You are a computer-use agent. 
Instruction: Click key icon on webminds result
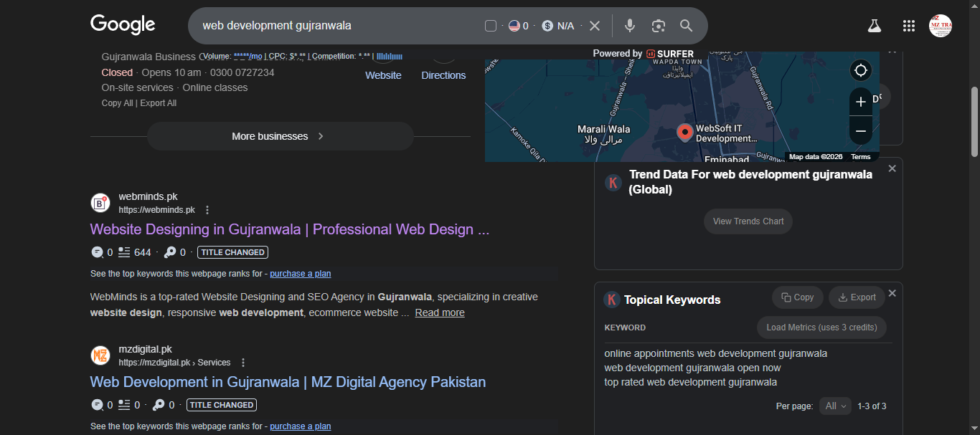point(170,252)
